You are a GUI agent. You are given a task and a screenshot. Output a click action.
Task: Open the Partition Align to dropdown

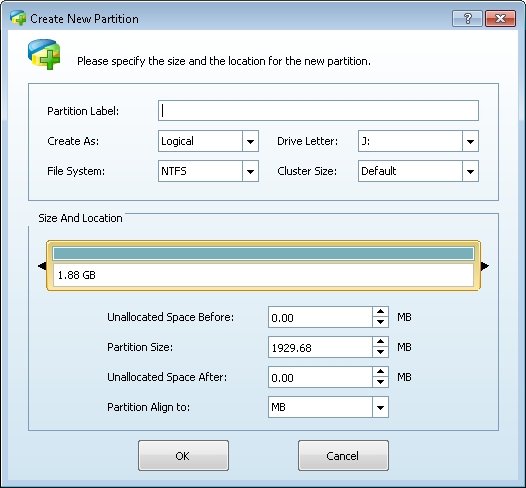[380, 407]
